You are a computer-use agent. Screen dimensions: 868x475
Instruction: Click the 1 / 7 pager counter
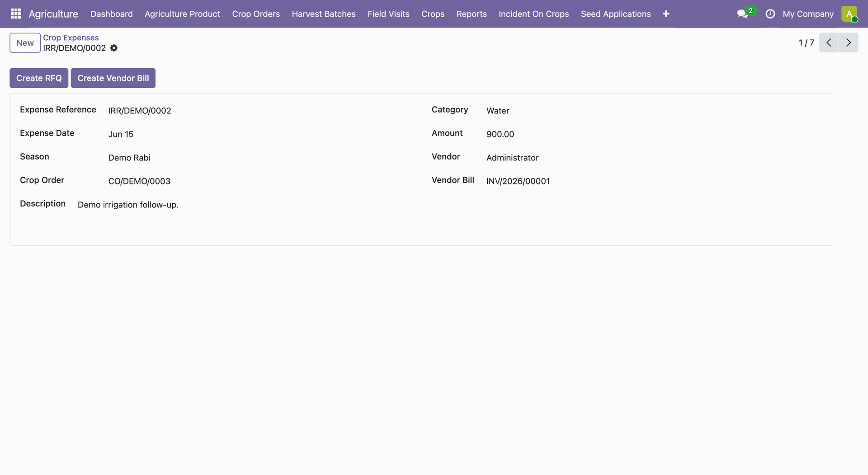tap(806, 42)
